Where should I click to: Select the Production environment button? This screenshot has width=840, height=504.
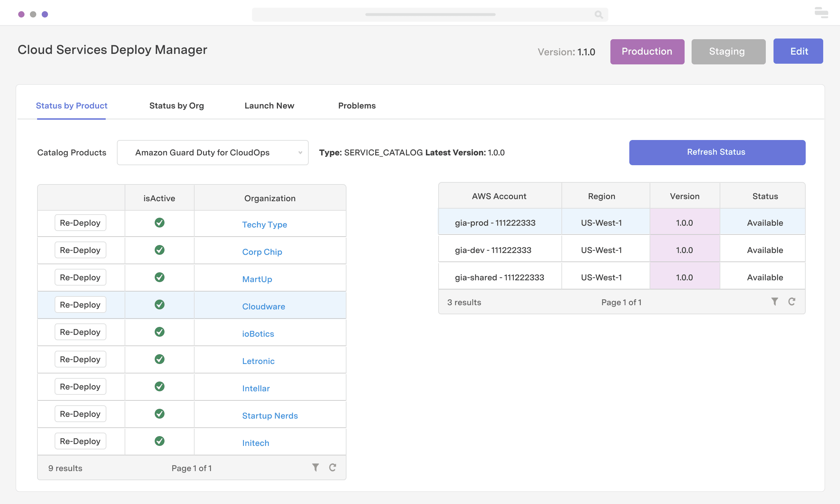click(647, 51)
